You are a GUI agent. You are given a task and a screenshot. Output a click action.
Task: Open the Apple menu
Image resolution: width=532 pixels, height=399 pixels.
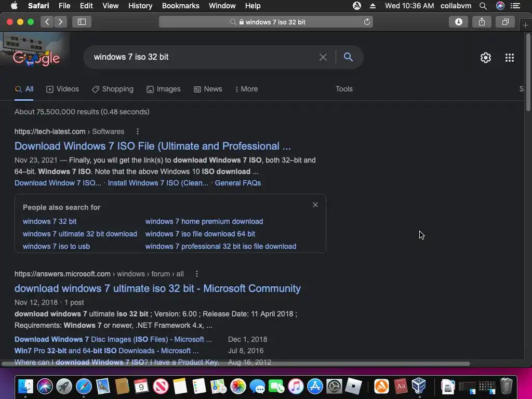coord(14,6)
